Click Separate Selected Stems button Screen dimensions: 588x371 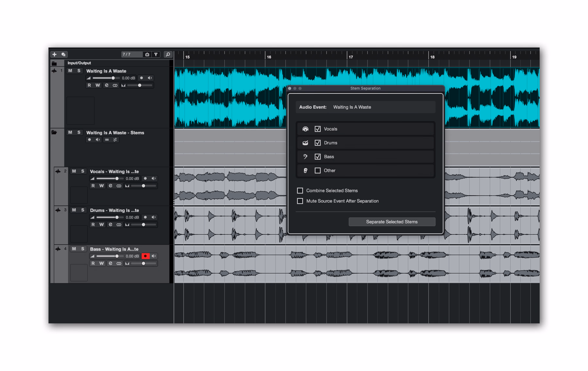point(392,222)
